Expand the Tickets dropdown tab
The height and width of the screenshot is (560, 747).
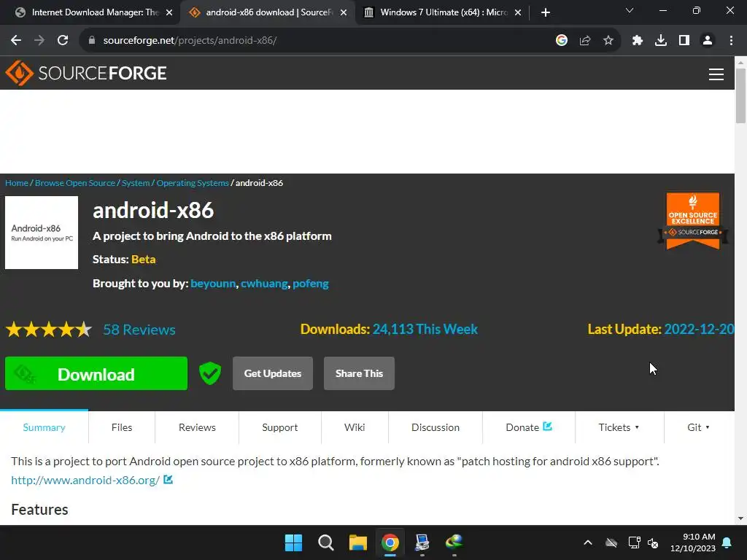click(x=619, y=427)
